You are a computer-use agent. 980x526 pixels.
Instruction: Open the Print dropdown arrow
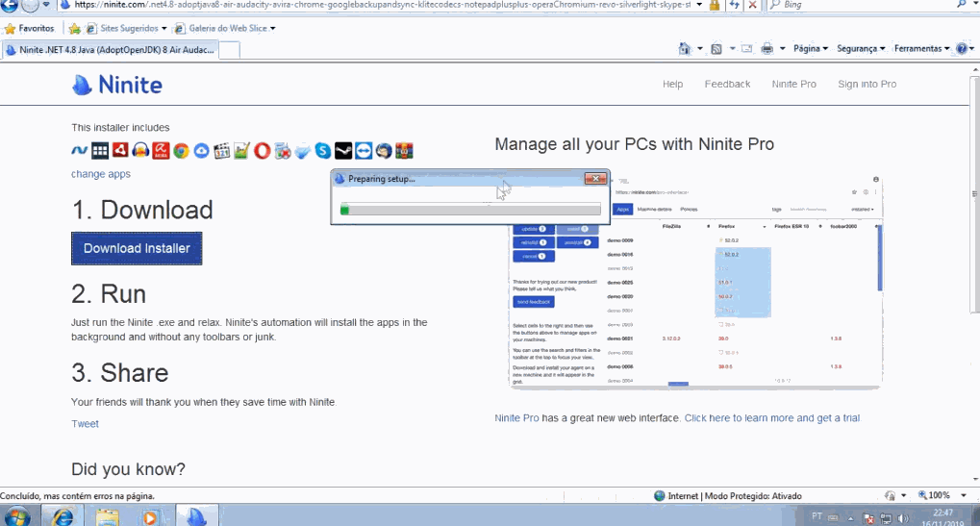pyautogui.click(x=782, y=48)
